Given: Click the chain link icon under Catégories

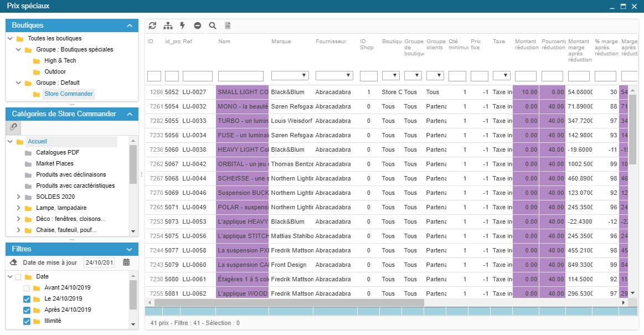Looking at the screenshot, I should click(x=14, y=127).
